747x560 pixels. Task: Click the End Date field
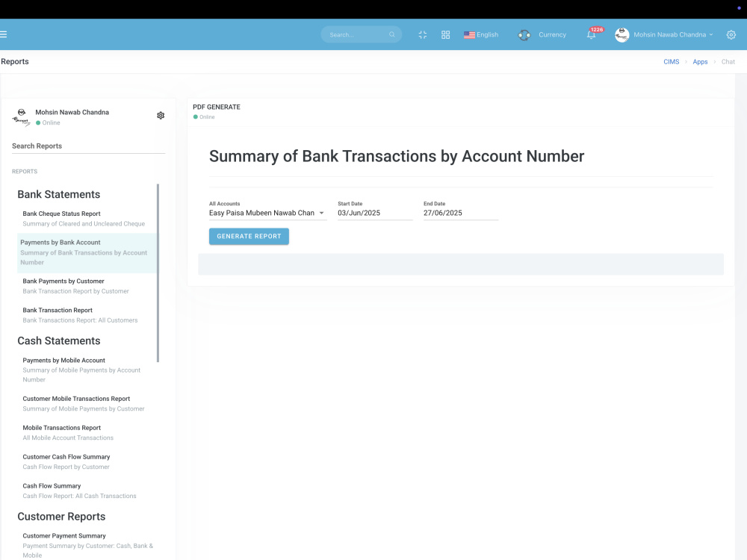pyautogui.click(x=461, y=213)
